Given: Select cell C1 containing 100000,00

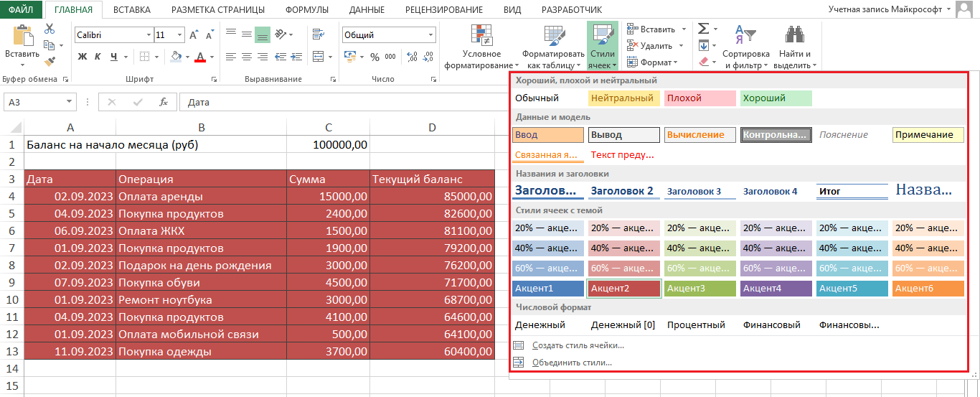Looking at the screenshot, I should click(328, 144).
